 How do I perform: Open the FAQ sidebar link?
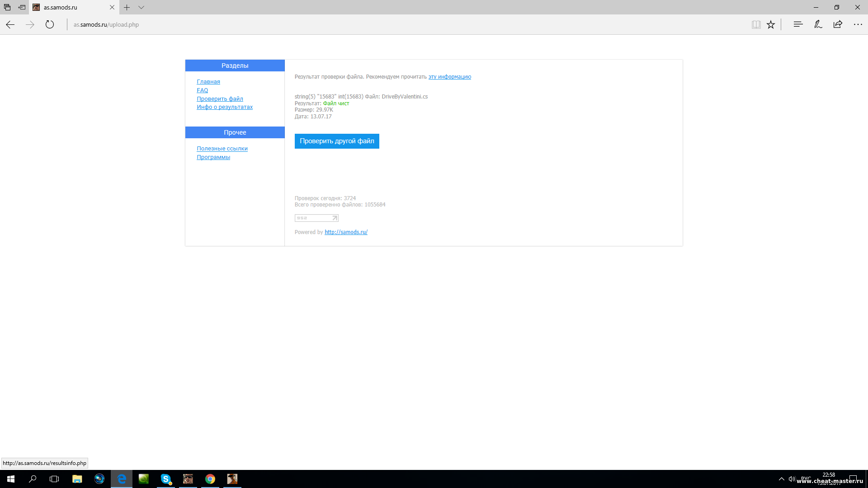pos(202,90)
